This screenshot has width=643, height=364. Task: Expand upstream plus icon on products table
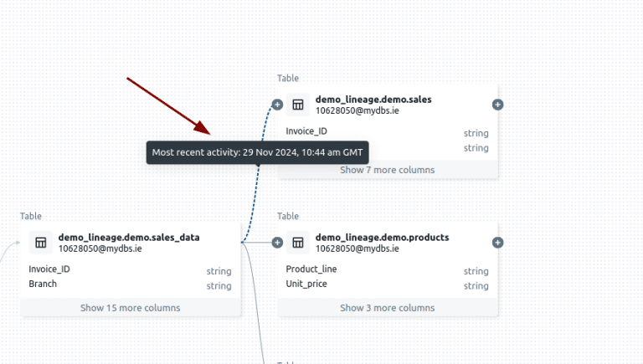(x=277, y=243)
